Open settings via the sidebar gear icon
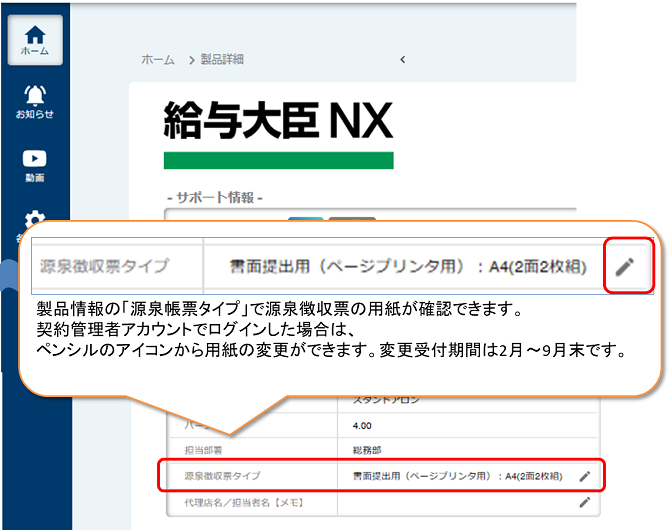Screen dimensions: 670x530 click(x=35, y=220)
